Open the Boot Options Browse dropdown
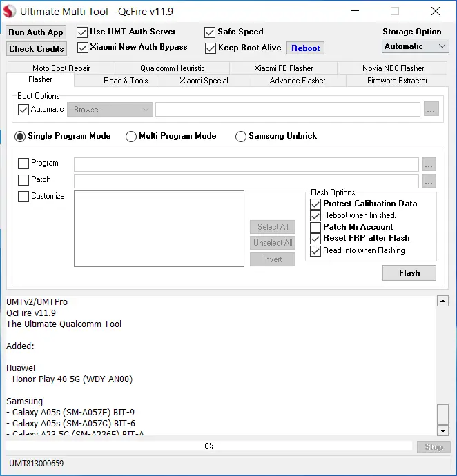 (110, 109)
